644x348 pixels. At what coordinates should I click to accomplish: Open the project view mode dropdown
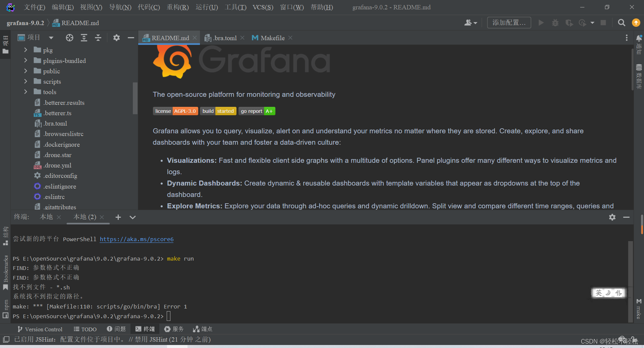[x=51, y=38]
